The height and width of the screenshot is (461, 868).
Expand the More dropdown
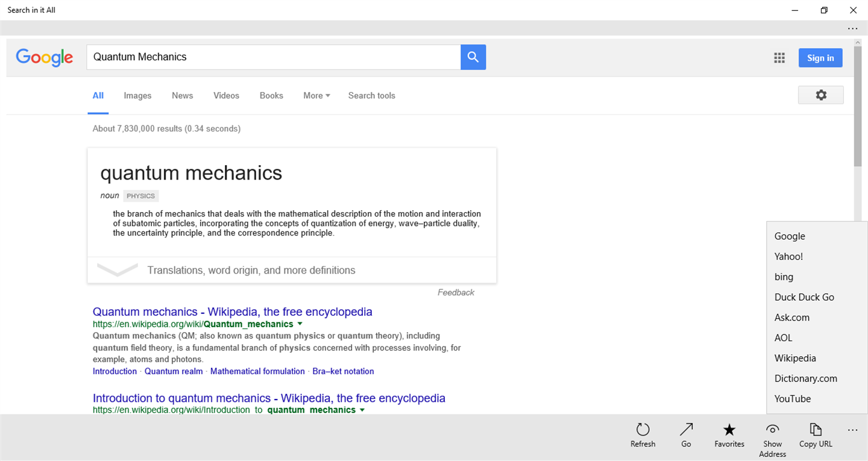pyautogui.click(x=316, y=96)
